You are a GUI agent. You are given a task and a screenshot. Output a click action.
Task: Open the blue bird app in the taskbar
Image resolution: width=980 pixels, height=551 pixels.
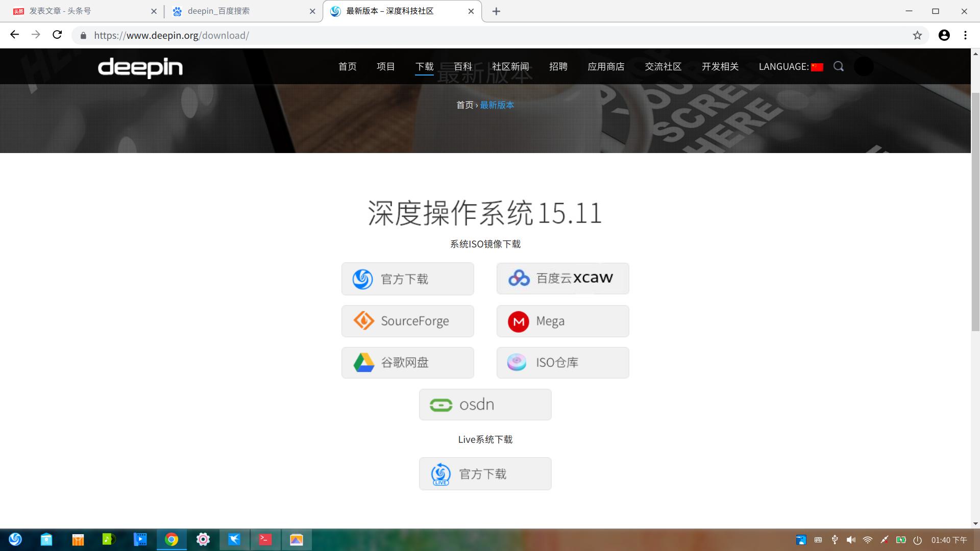(x=234, y=539)
